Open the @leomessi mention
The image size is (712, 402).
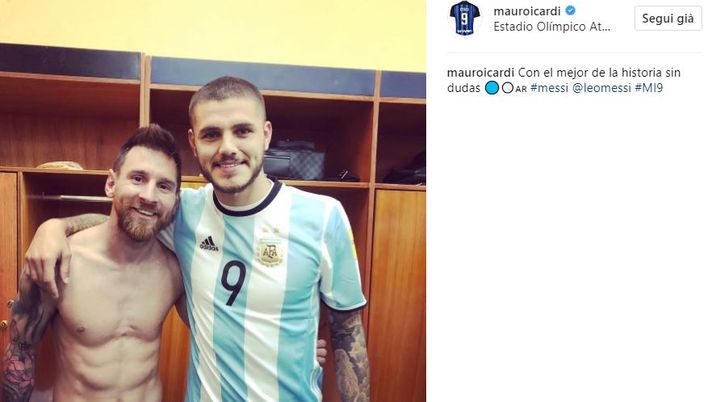[x=601, y=88]
